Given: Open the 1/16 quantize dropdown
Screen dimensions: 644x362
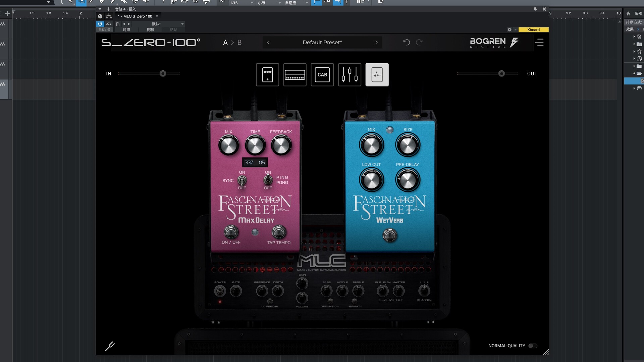Looking at the screenshot, I should 241,3.
